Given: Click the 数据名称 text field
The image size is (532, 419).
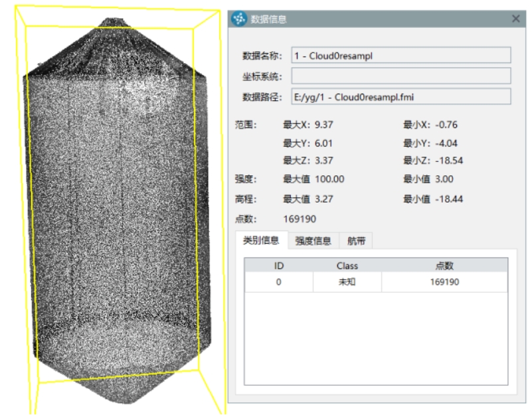Looking at the screenshot, I should coord(400,56).
